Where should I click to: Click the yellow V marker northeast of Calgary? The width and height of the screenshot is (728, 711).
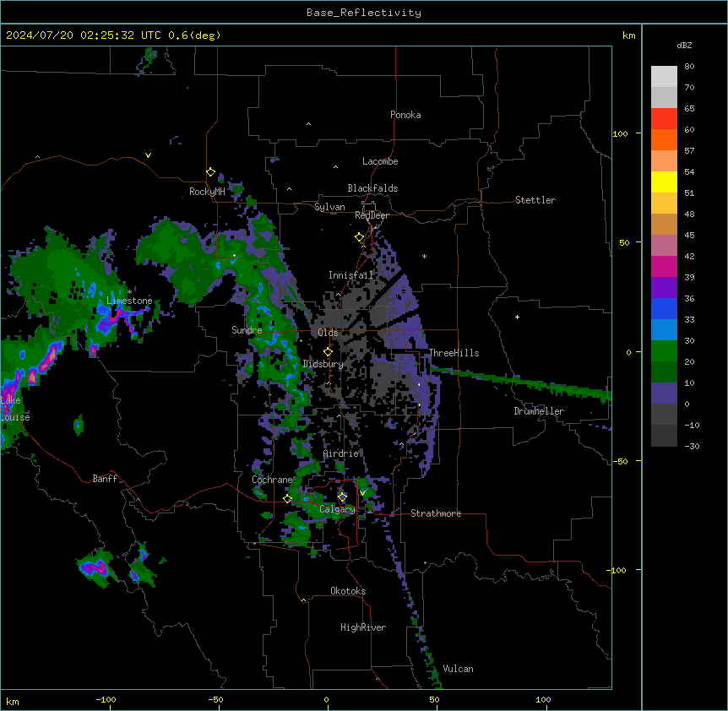click(x=362, y=493)
